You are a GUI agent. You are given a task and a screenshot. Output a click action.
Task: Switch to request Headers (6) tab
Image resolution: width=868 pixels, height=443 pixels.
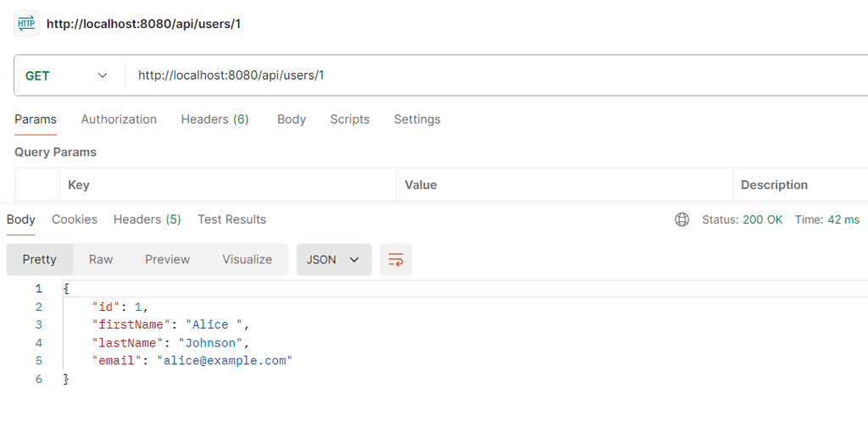tap(214, 119)
